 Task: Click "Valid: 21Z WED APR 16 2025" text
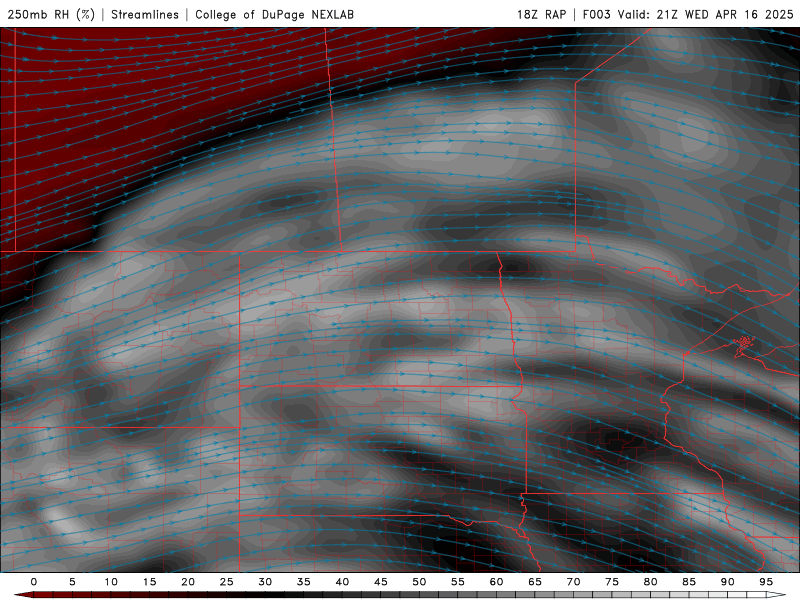(706, 14)
